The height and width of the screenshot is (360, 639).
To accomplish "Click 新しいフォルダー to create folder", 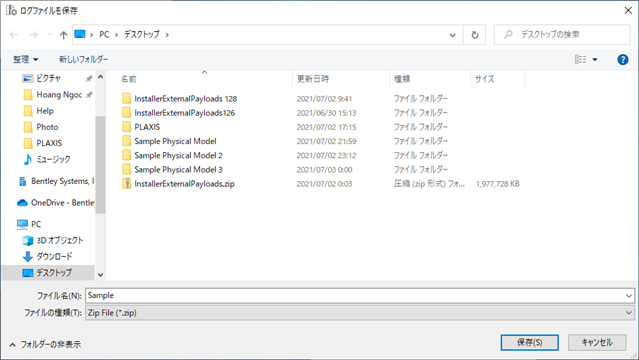I will point(84,60).
